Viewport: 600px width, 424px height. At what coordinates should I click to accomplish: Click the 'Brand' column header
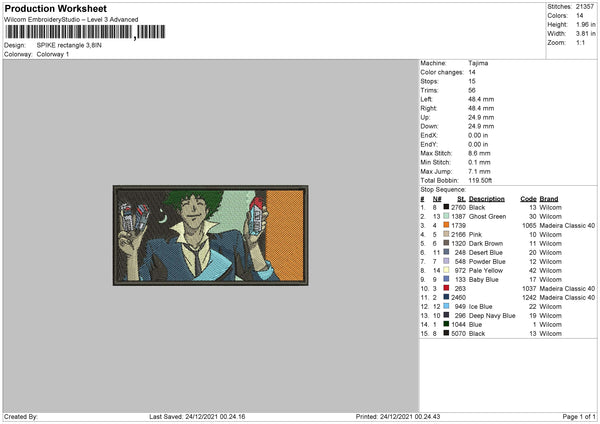pyautogui.click(x=549, y=199)
